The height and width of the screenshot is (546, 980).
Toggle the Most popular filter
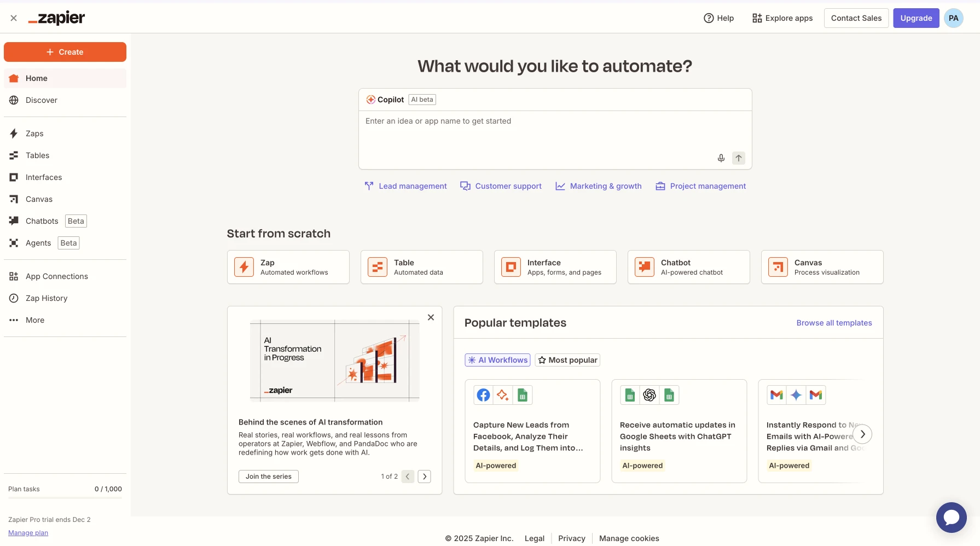click(567, 360)
